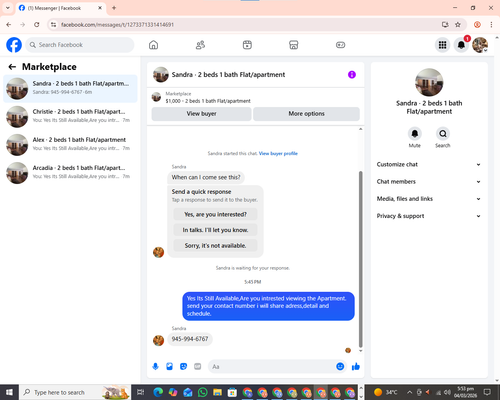
Task: Mute this conversation with the bell button
Action: [x=415, y=134]
